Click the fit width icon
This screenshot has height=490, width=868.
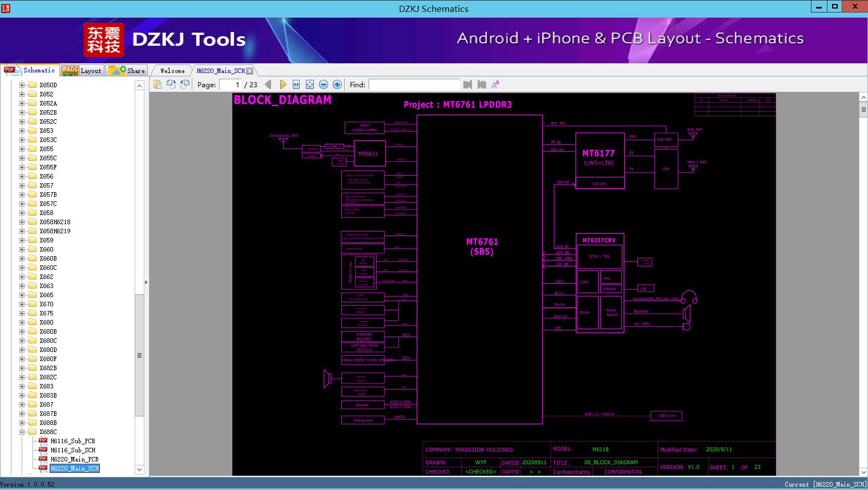click(296, 84)
